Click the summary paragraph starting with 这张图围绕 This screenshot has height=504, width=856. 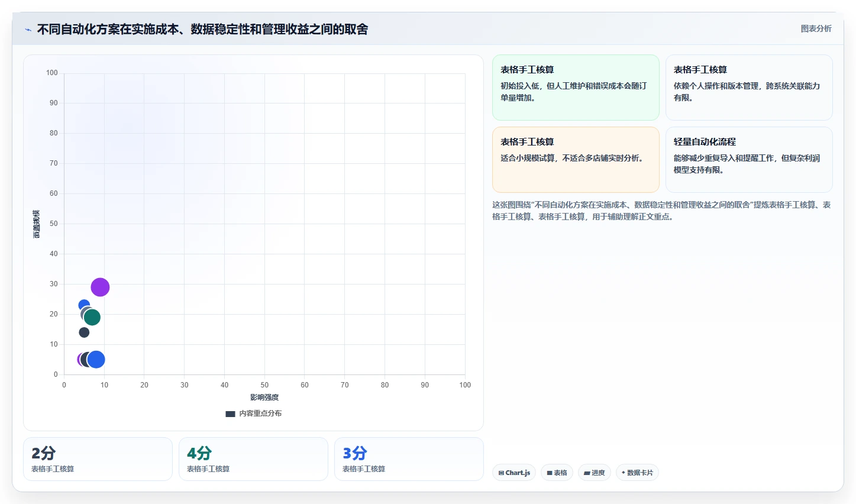point(661,211)
